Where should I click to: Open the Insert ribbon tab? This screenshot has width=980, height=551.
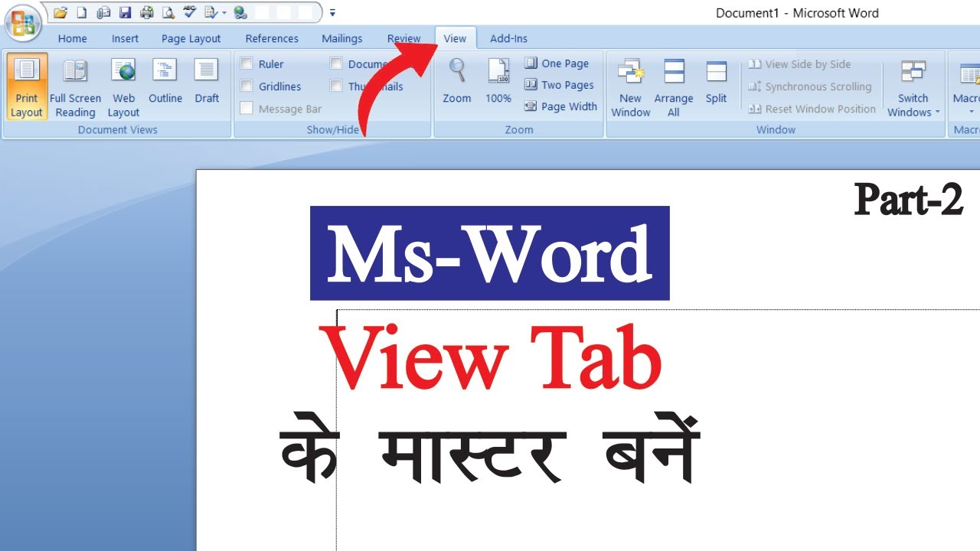pos(126,38)
